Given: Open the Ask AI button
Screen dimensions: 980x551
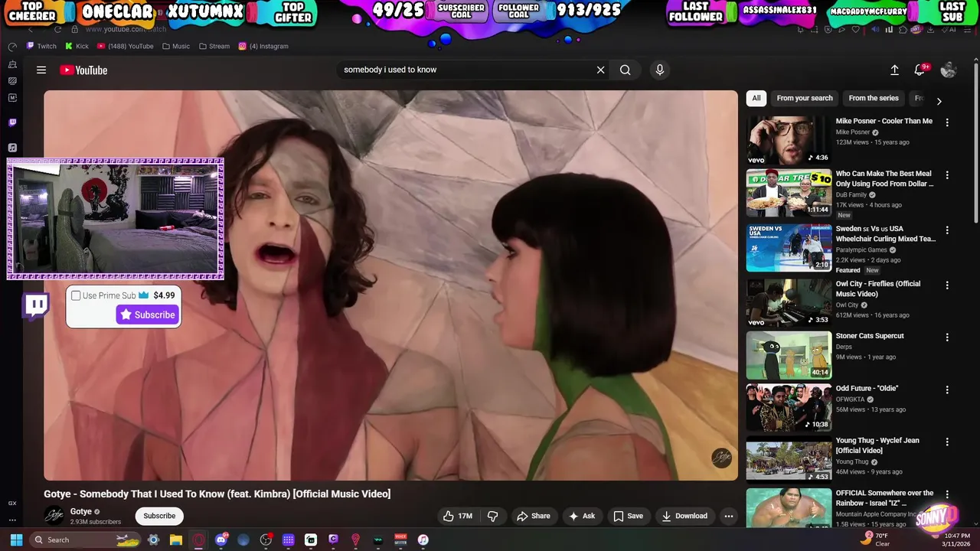Looking at the screenshot, I should [x=581, y=516].
